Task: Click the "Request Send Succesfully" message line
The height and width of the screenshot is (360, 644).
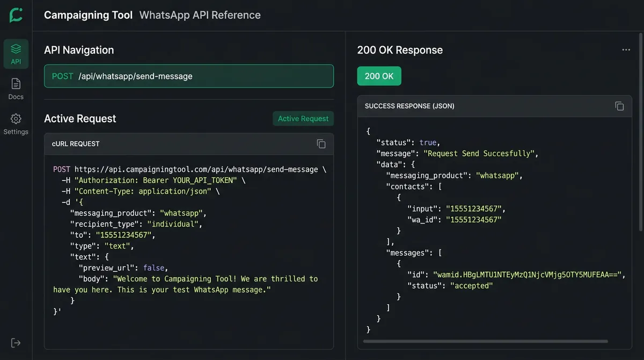Action: (457, 154)
